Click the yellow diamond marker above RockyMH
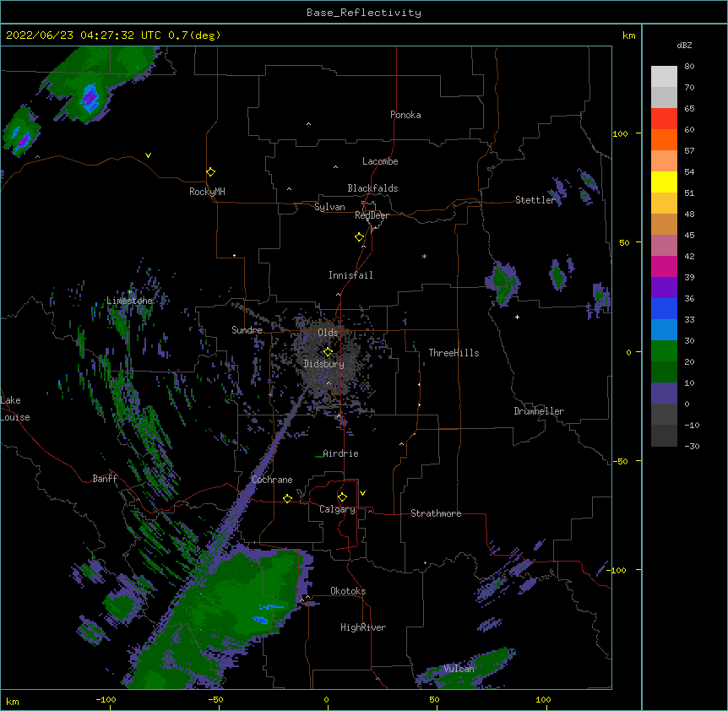 click(211, 172)
